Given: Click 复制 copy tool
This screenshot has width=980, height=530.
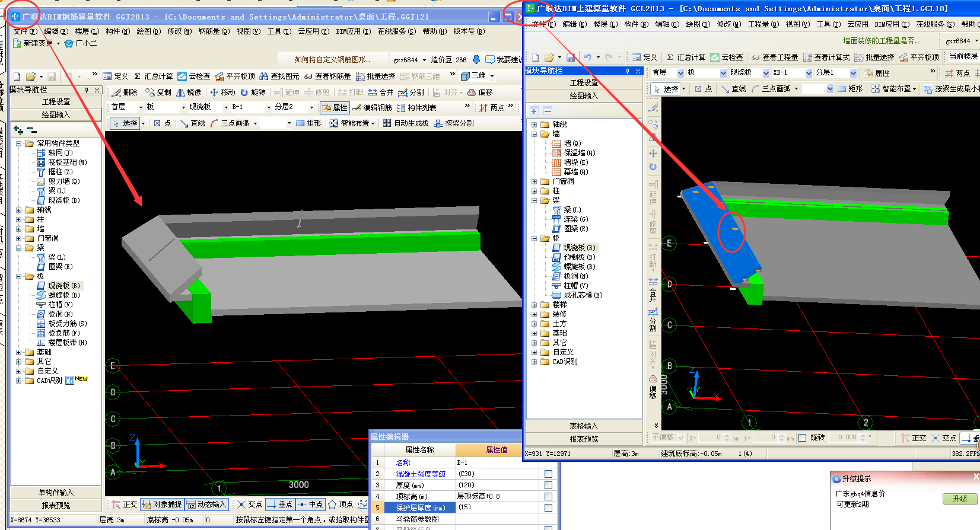Looking at the screenshot, I should point(158,92).
